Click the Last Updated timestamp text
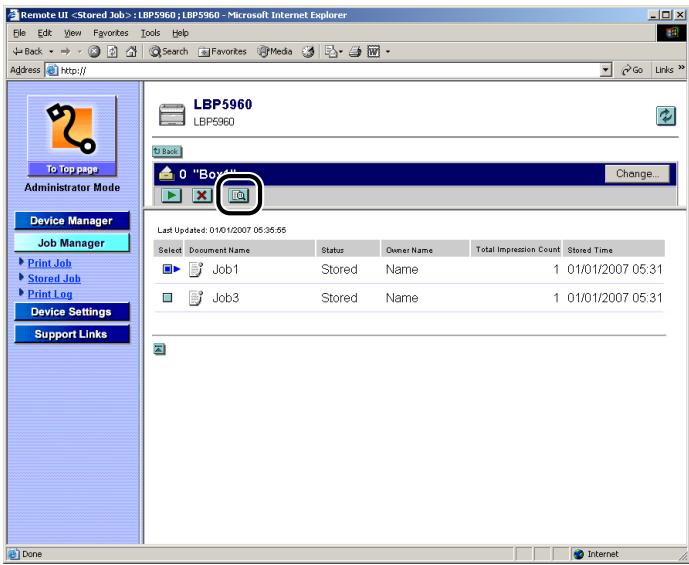 click(x=222, y=230)
